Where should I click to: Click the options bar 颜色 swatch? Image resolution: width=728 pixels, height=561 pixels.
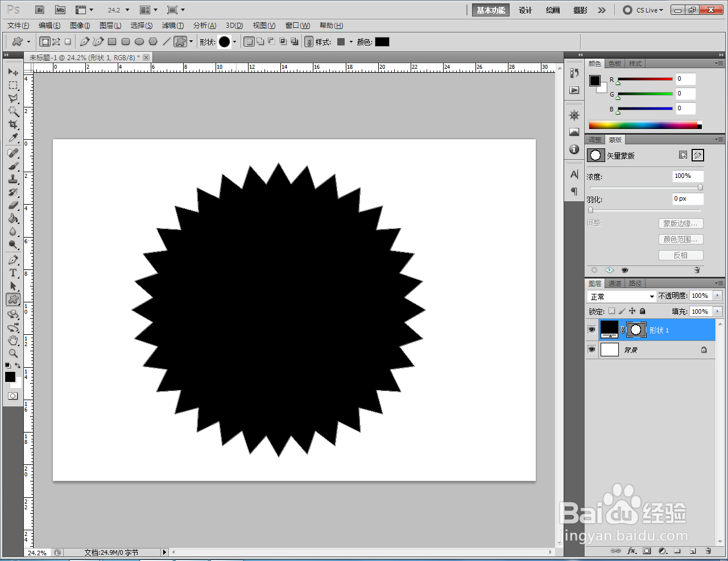coord(382,41)
